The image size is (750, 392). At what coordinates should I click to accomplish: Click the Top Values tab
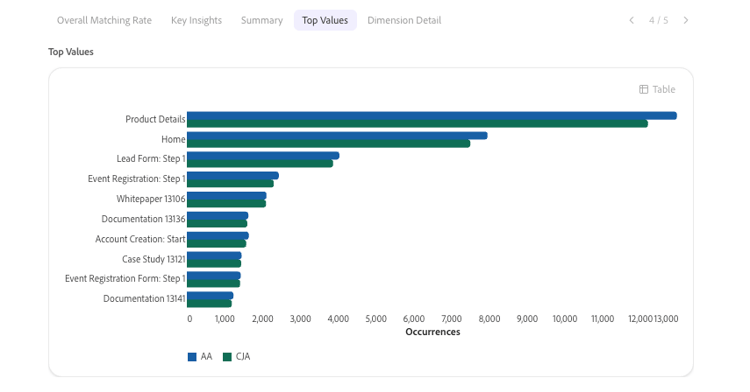pos(325,21)
